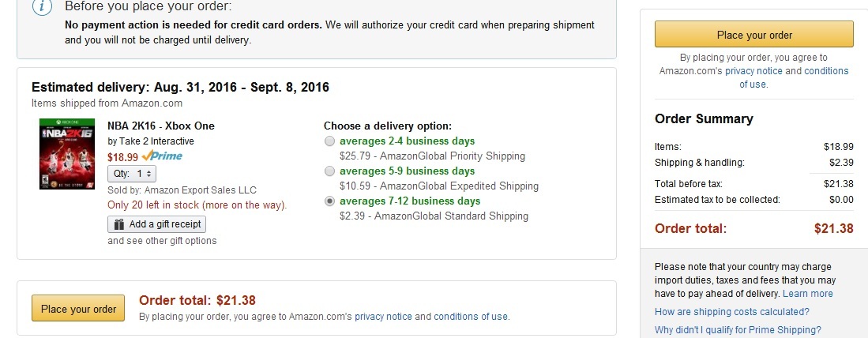Click the info icon beside 'Before you place your order'
This screenshot has width=868, height=338.
tap(43, 7)
